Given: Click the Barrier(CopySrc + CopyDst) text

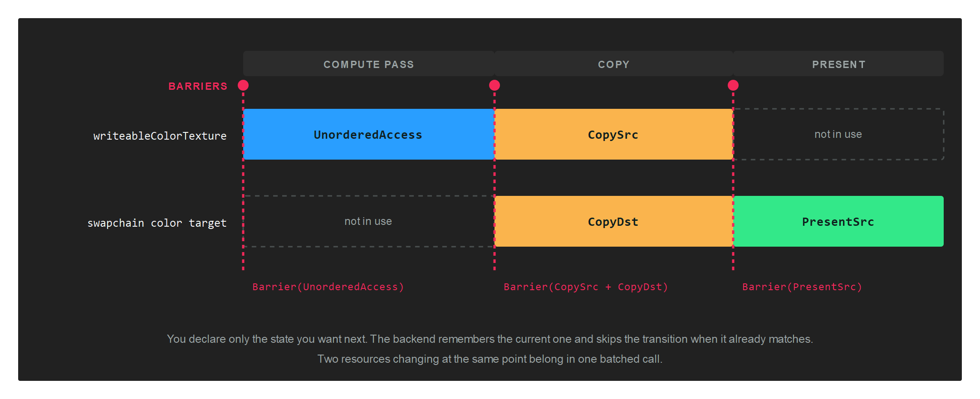Looking at the screenshot, I should click(586, 287).
